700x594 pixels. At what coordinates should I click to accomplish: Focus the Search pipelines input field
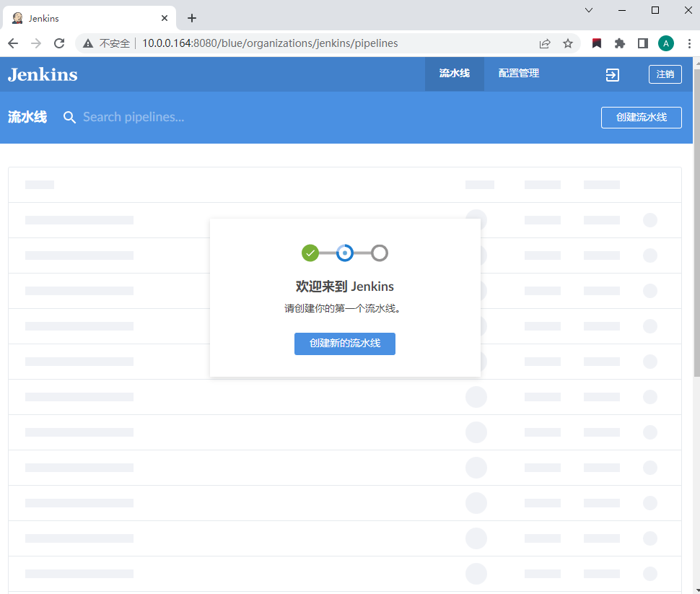coord(134,117)
